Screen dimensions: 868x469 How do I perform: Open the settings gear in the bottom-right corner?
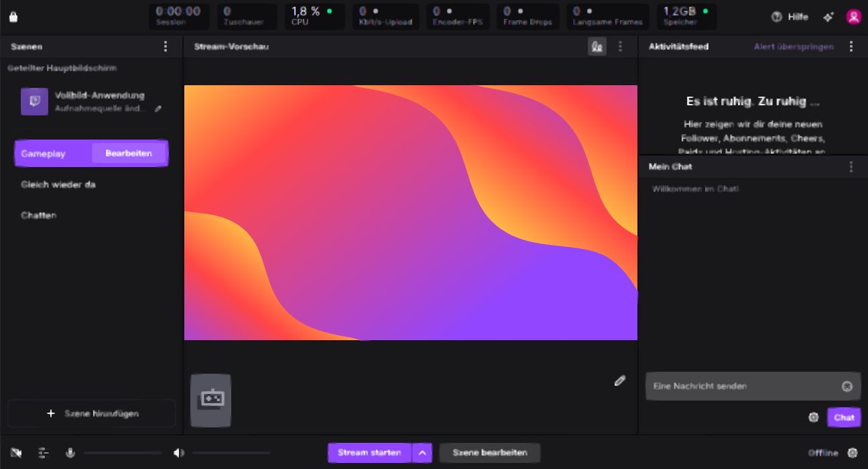(853, 453)
